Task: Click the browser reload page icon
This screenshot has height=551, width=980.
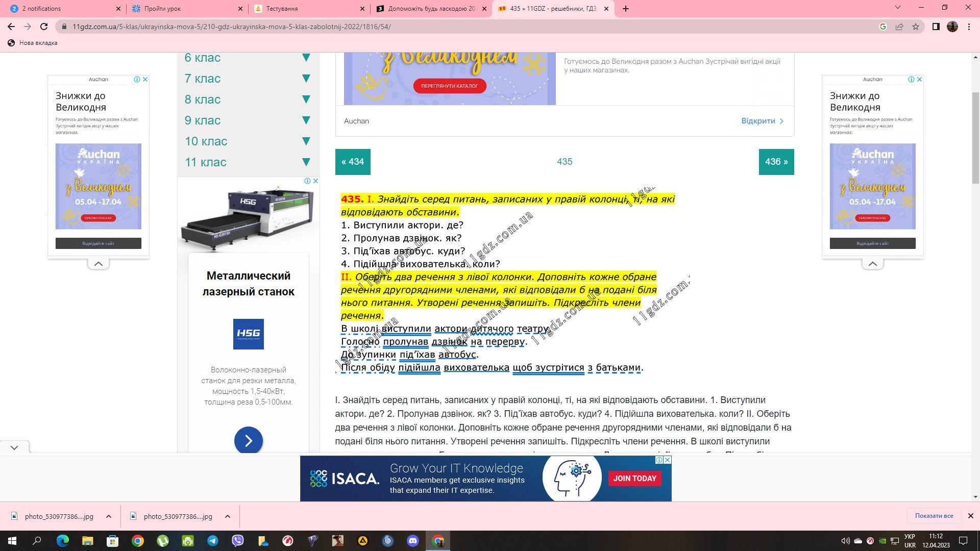Action: point(44,27)
